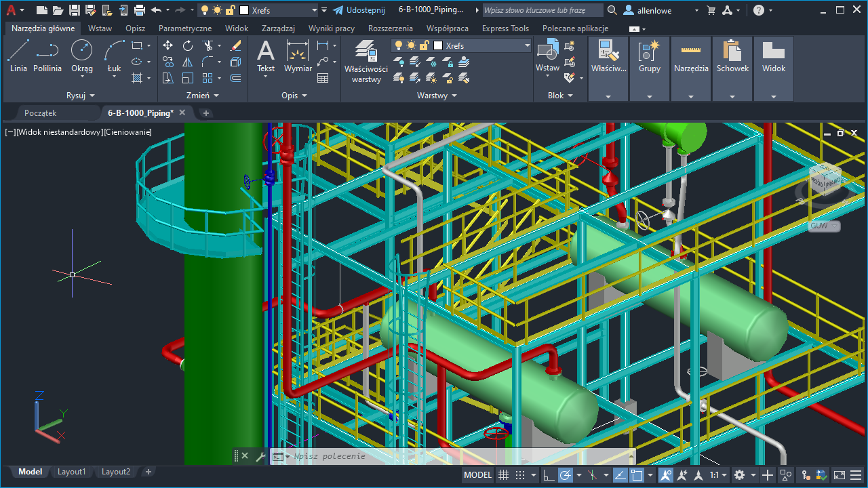
Task: Click the white color swatch in ribbon layer dropdown
Action: pyautogui.click(x=438, y=45)
